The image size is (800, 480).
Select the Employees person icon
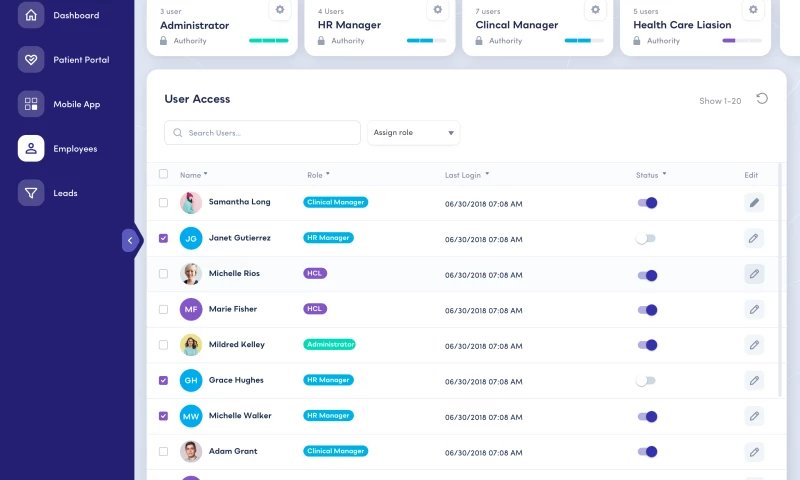tap(31, 148)
